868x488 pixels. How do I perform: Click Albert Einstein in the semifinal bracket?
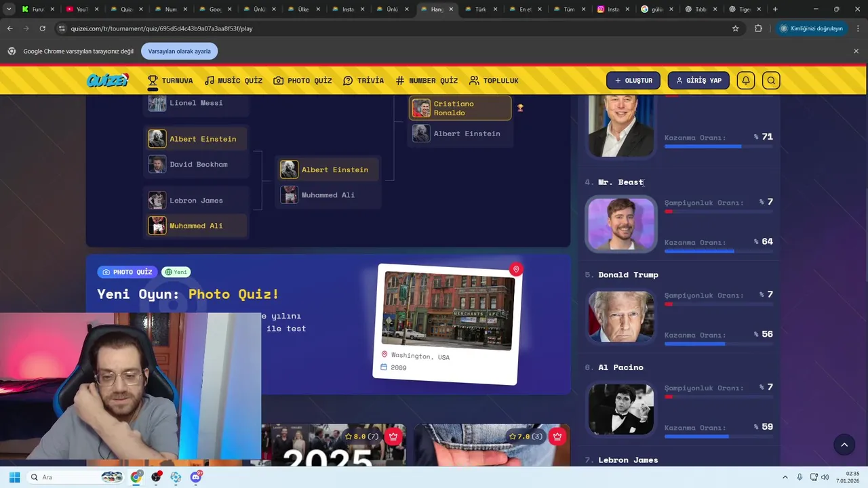tap(328, 169)
